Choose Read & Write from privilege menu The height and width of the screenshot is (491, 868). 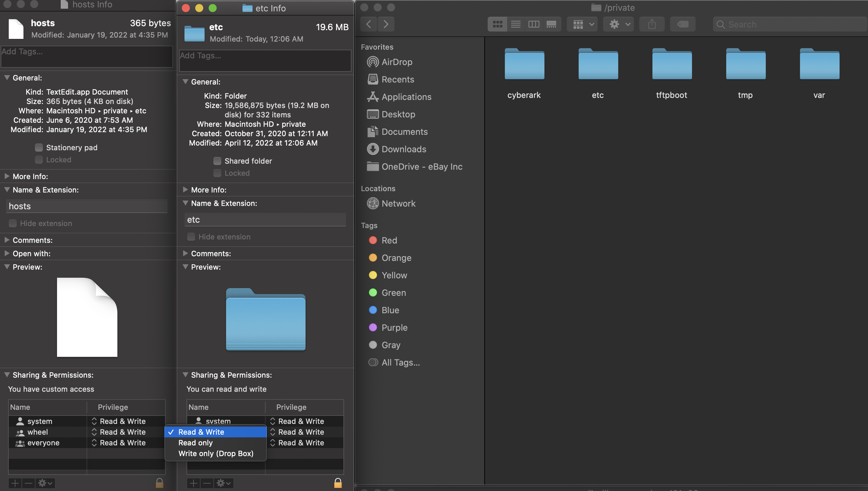[215, 432]
